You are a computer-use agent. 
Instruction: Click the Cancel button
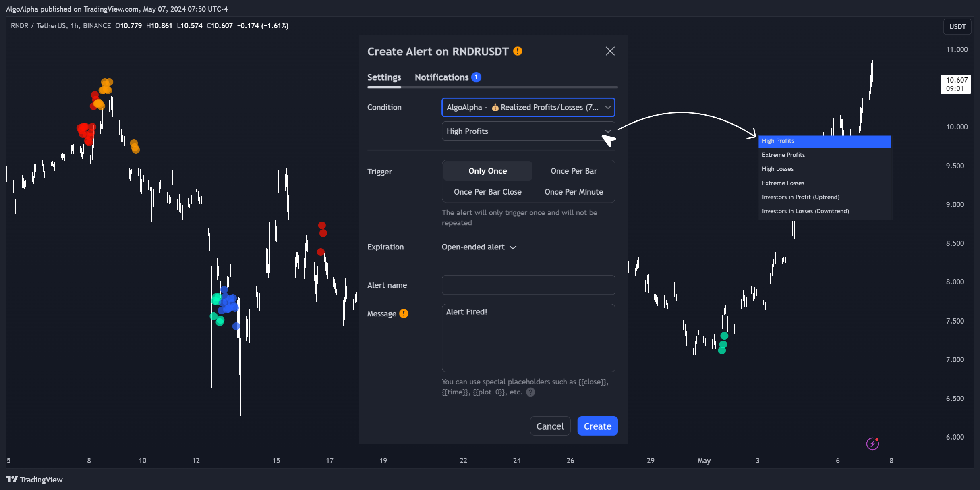[550, 426]
